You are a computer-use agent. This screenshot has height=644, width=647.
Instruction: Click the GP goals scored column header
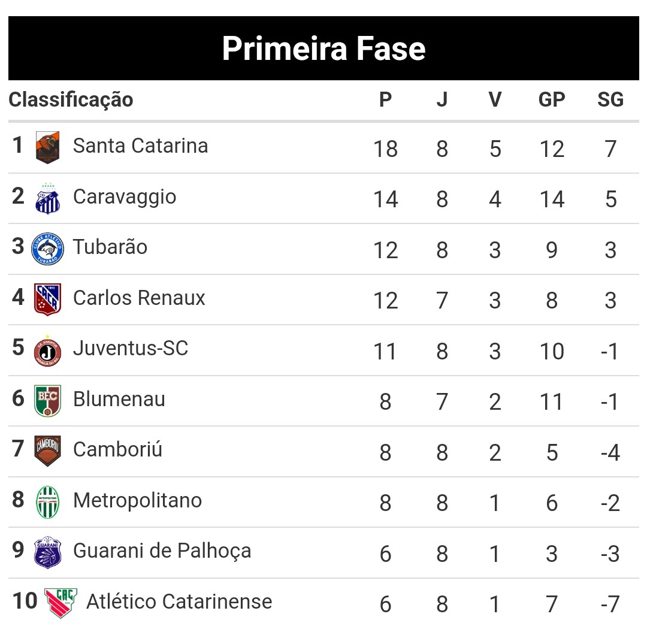point(551,99)
